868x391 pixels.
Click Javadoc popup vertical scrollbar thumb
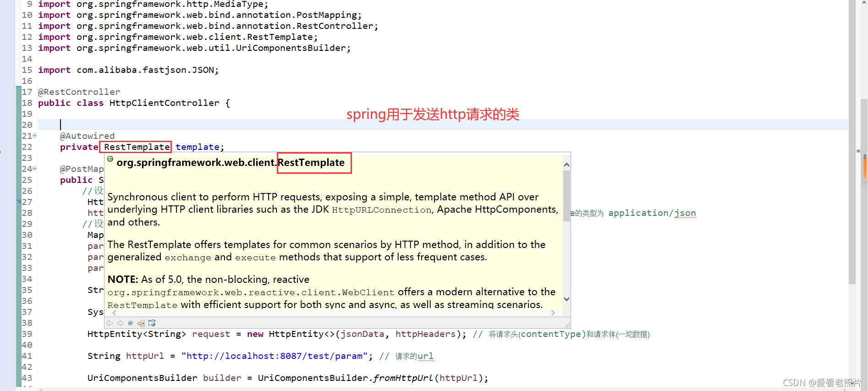pos(566,196)
